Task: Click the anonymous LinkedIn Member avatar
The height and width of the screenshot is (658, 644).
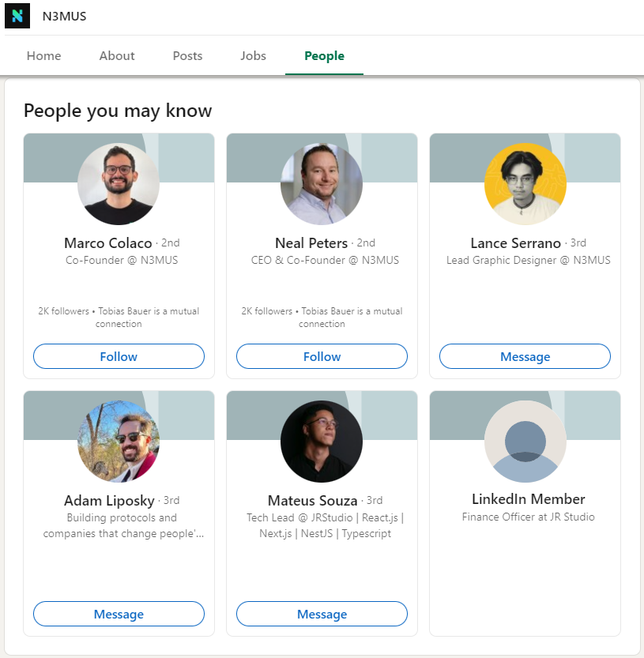Action: pyautogui.click(x=525, y=442)
